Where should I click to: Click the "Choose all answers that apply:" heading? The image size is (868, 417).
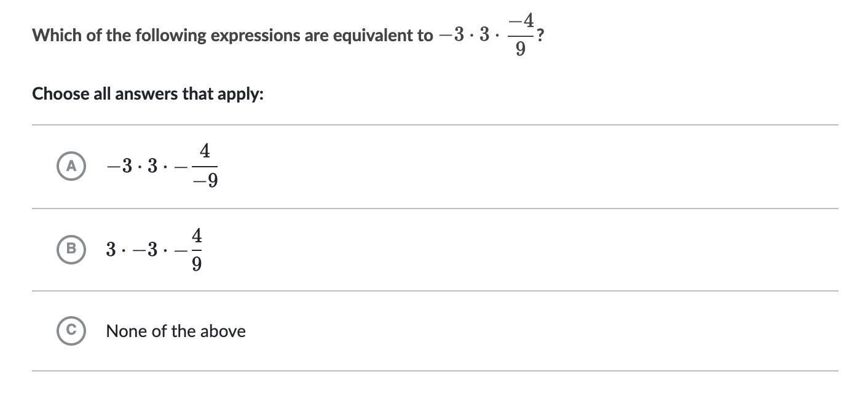[x=148, y=94]
